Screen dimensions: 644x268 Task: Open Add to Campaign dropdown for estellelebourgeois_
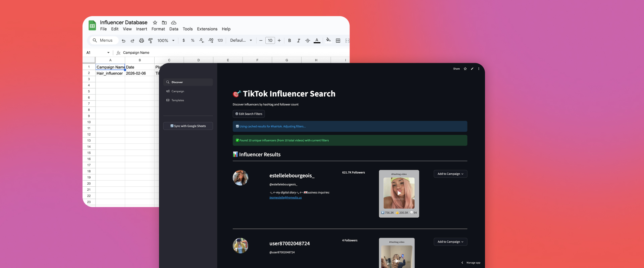tap(450, 174)
